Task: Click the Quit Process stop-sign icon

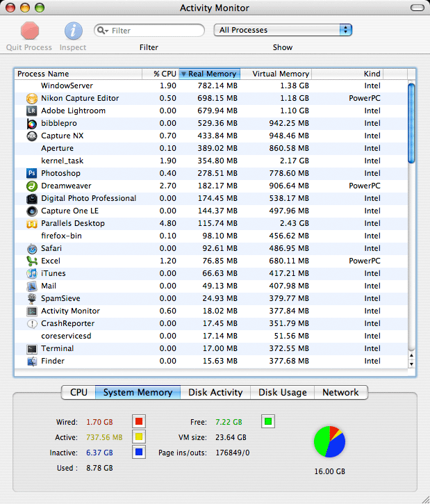Action: (30, 31)
